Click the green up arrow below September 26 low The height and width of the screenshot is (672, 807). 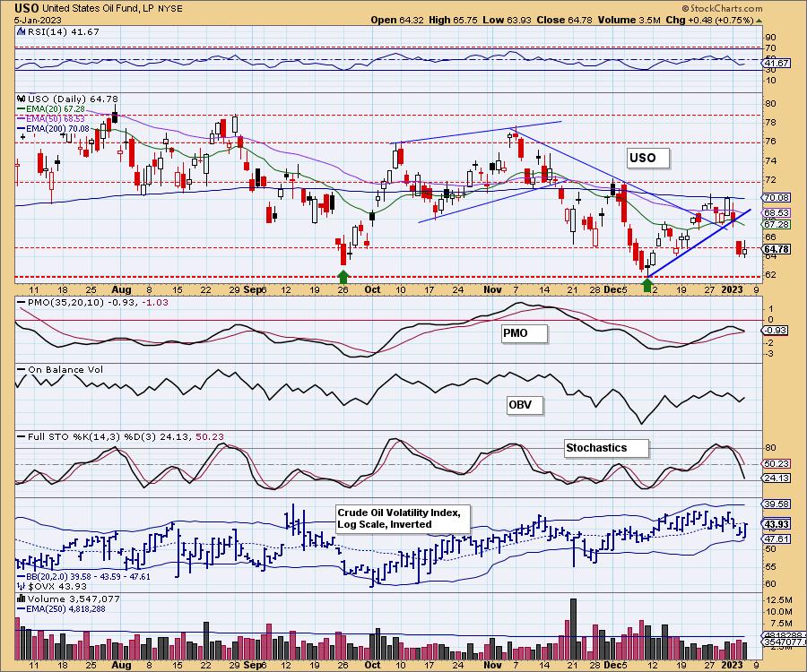[343, 277]
